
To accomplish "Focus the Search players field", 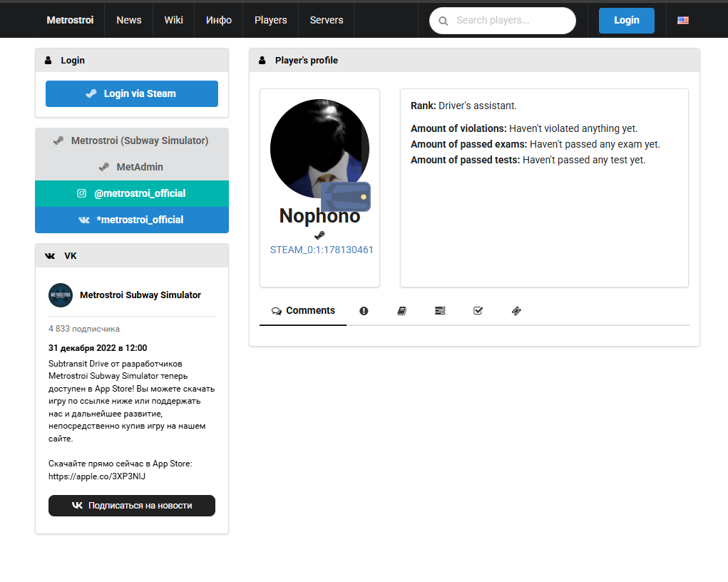I will pyautogui.click(x=503, y=21).
